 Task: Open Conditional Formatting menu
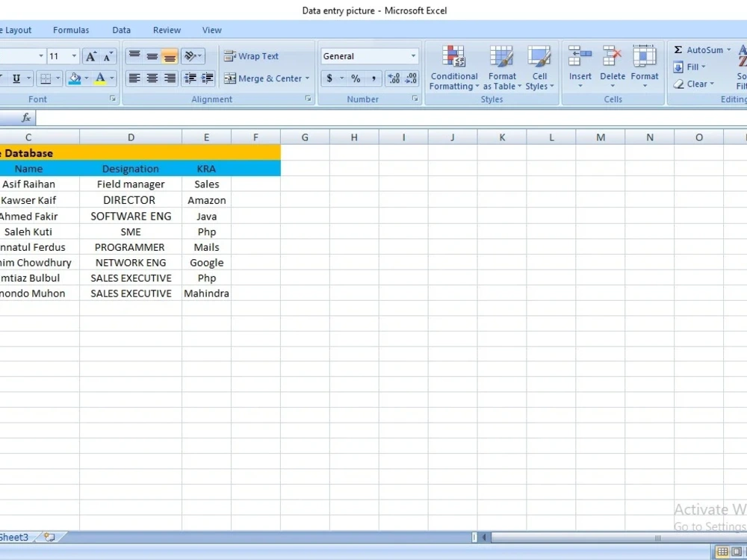(454, 68)
